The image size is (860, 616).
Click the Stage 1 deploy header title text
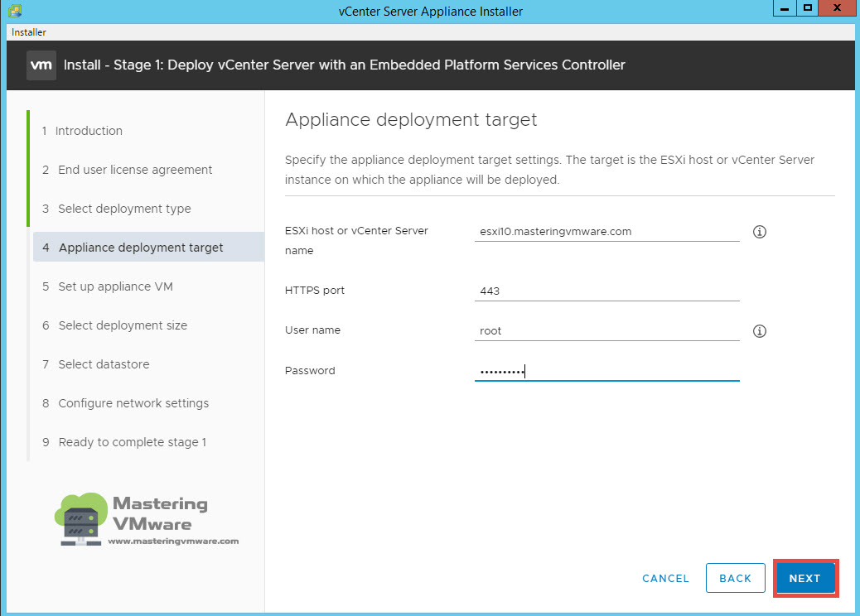click(x=345, y=65)
